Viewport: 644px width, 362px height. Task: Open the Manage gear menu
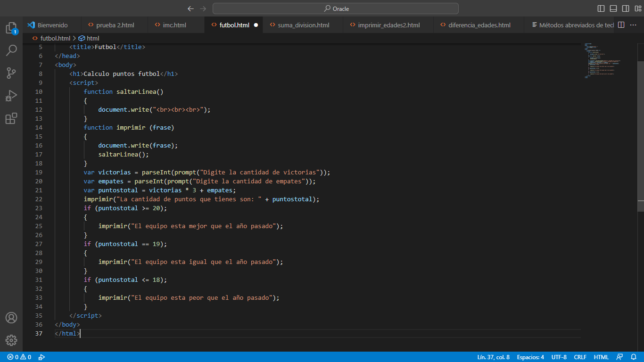click(11, 340)
